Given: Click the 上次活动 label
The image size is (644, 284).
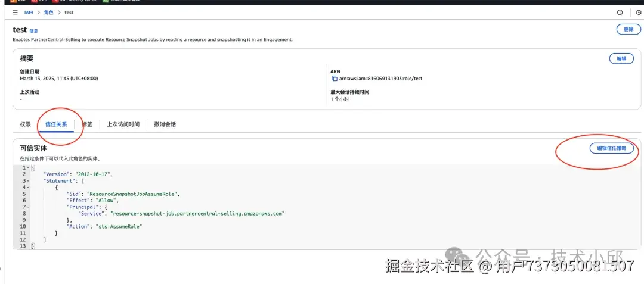Looking at the screenshot, I should (x=30, y=92).
